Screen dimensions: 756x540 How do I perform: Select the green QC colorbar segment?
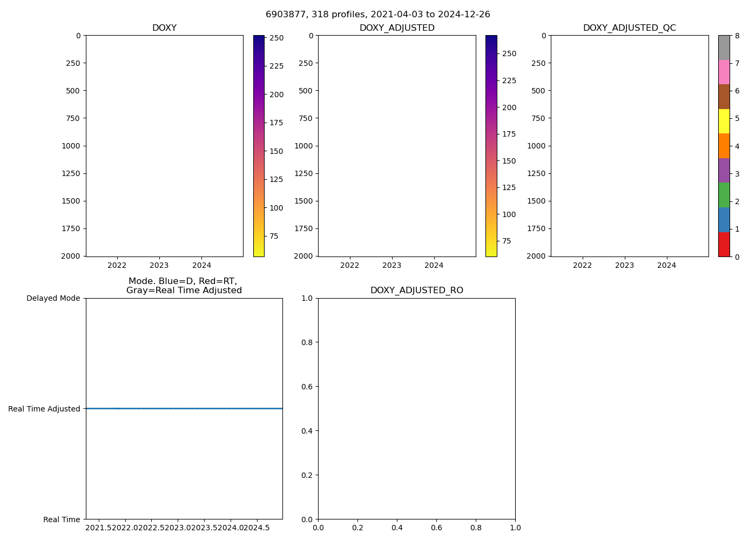click(x=724, y=195)
